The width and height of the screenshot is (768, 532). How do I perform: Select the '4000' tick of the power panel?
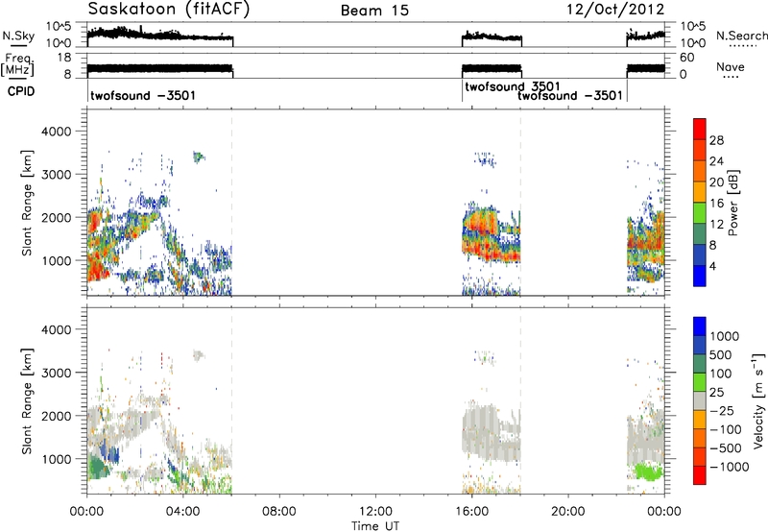point(56,132)
